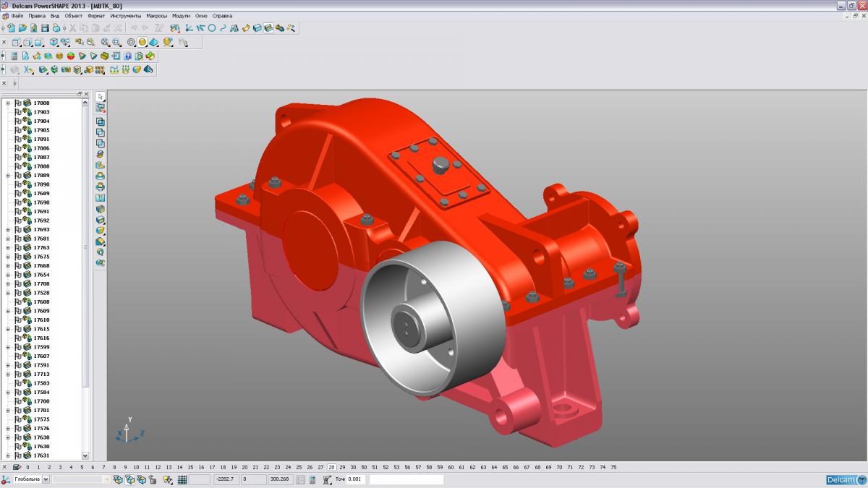Select level 28 in level bar
This screenshot has height=488, width=868.
pyautogui.click(x=331, y=467)
